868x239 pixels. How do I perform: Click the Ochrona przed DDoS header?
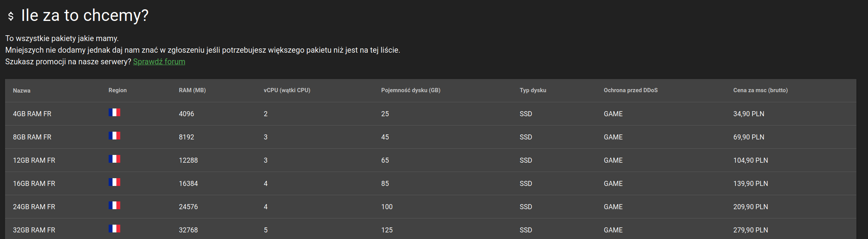(x=631, y=90)
